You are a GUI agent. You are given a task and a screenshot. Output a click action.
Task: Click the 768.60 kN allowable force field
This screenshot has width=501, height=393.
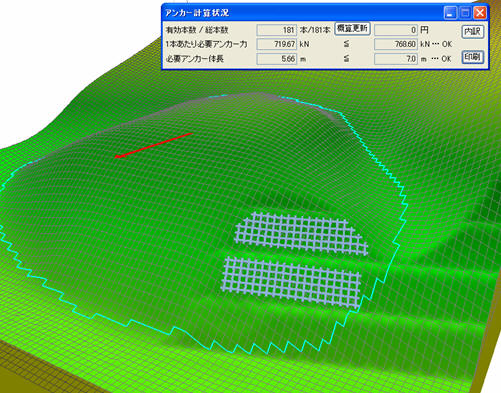pos(396,44)
